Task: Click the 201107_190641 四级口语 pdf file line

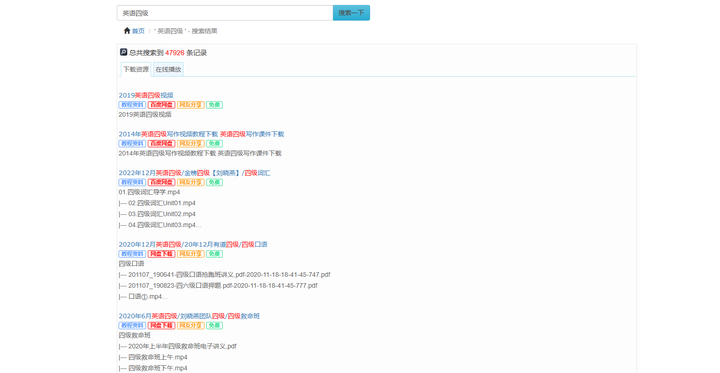Action: 225,275
